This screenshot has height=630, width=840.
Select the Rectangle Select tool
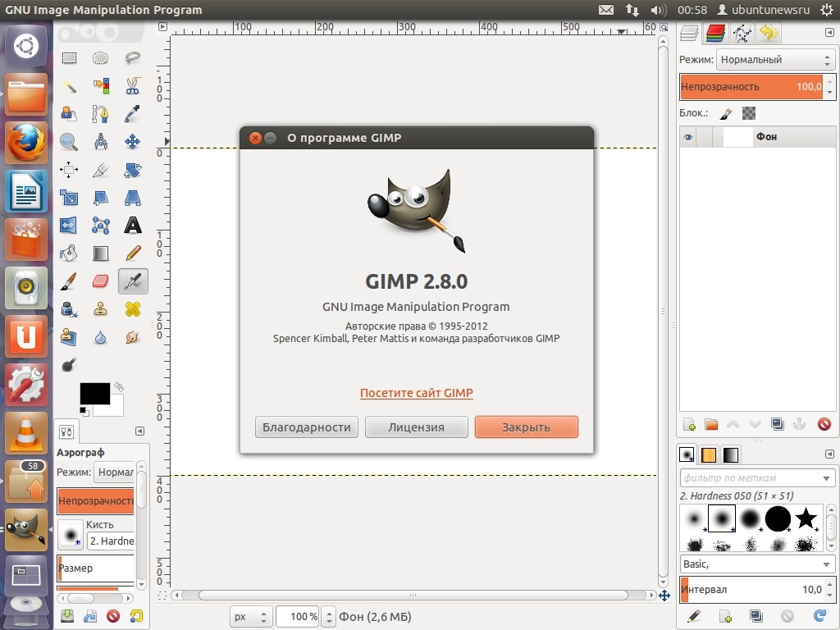pos(69,58)
